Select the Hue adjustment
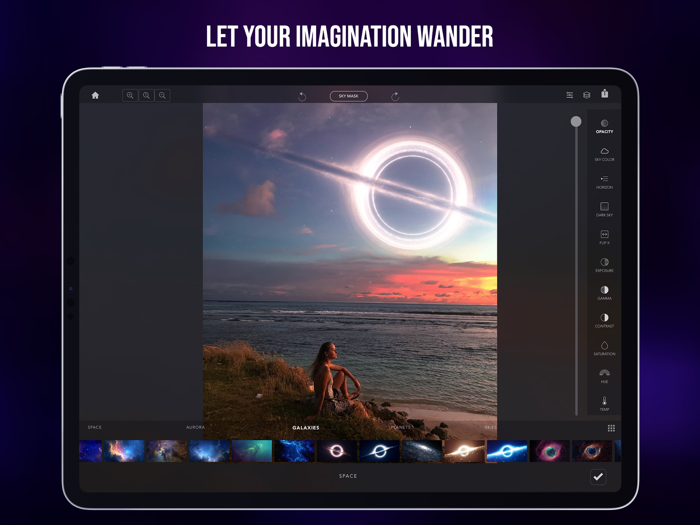 click(x=604, y=376)
